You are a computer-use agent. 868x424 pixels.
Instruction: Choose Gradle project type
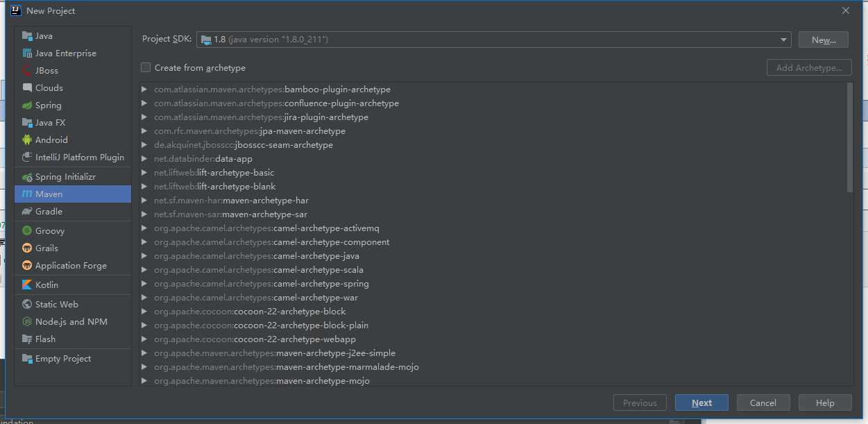[73, 212]
